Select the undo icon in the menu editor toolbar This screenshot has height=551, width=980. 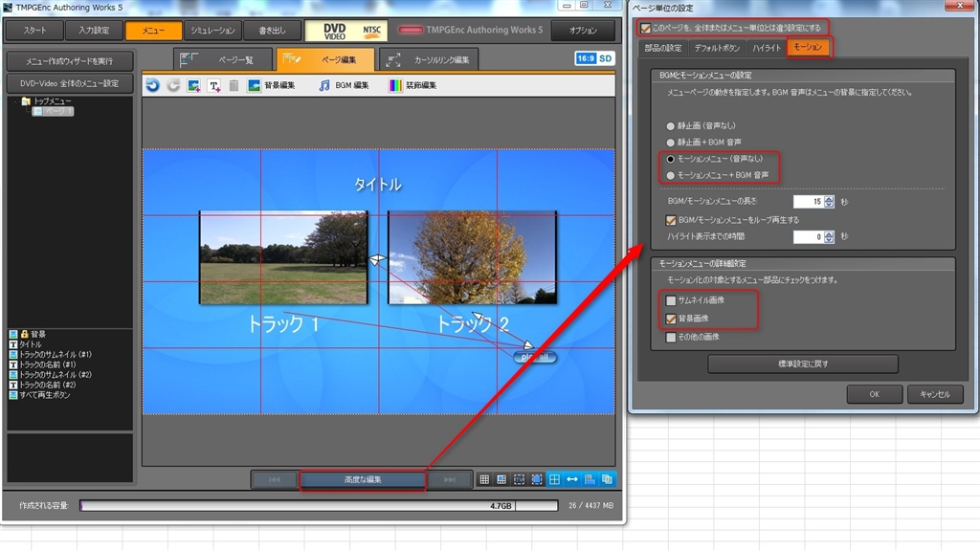coord(153,86)
